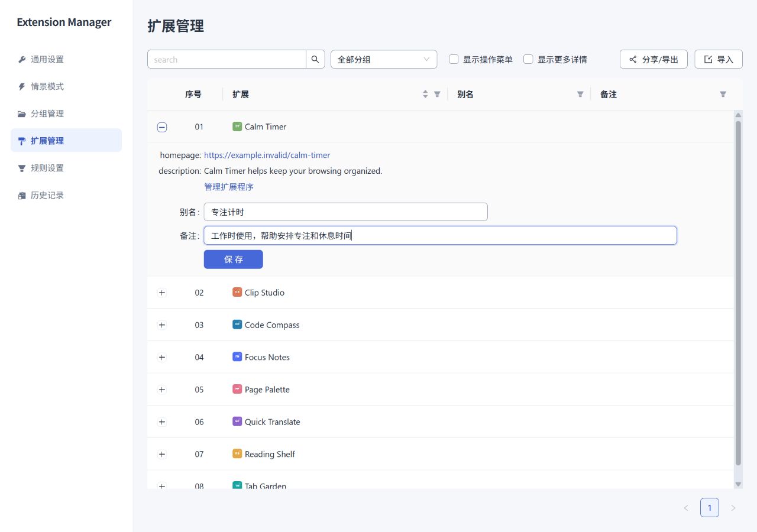The height and width of the screenshot is (532, 757).
Task: Click the Code Compass extension icon
Action: click(237, 325)
